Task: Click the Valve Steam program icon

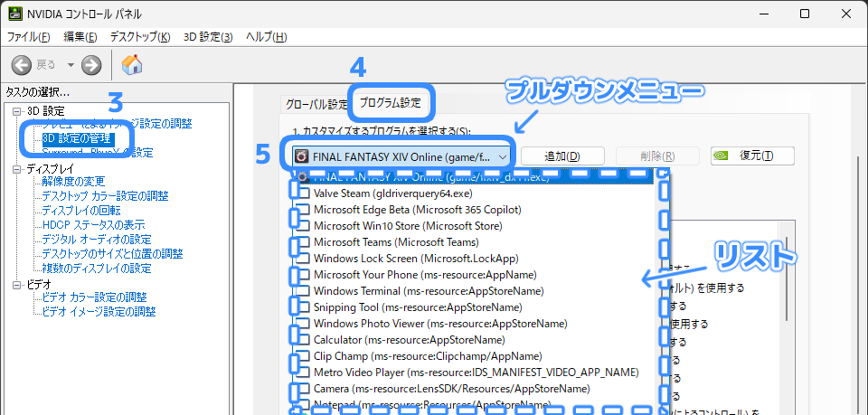Action: (304, 193)
